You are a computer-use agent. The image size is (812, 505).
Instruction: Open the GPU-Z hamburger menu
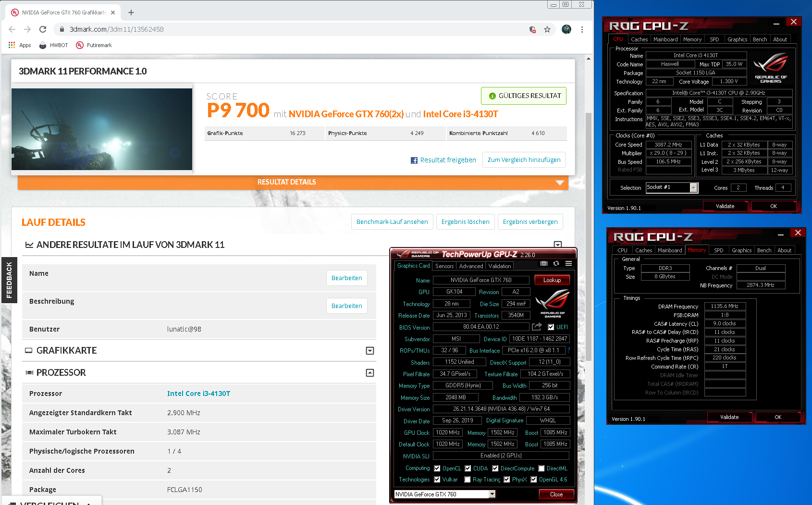click(x=568, y=263)
